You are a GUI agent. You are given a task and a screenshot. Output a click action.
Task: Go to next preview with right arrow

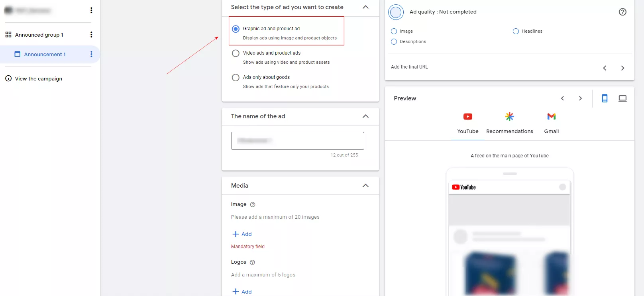click(x=580, y=98)
